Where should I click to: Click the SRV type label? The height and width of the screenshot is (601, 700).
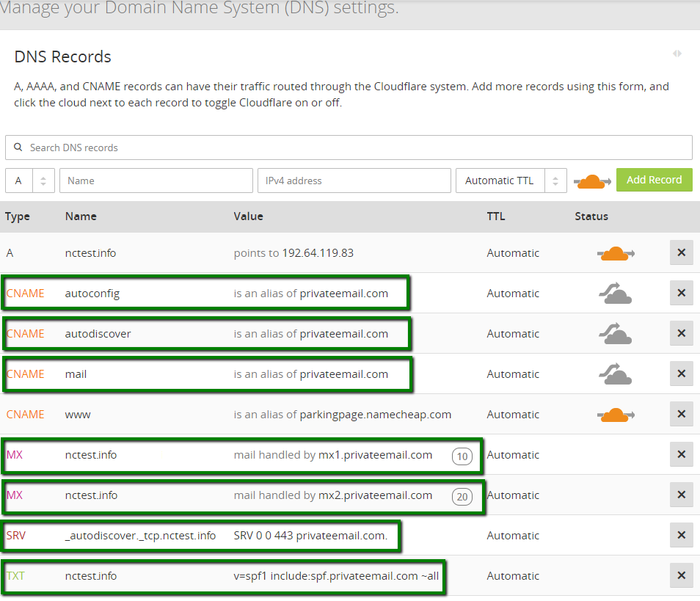pos(16,536)
